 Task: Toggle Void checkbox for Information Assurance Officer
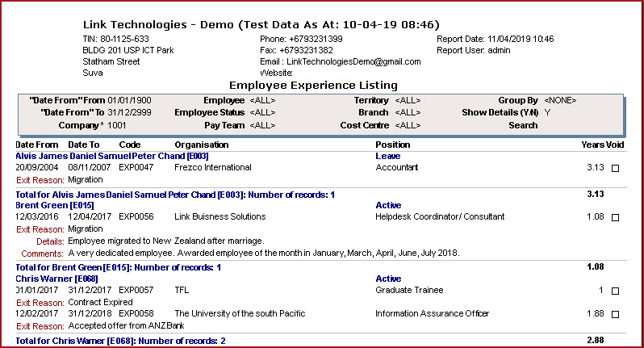pyautogui.click(x=616, y=315)
